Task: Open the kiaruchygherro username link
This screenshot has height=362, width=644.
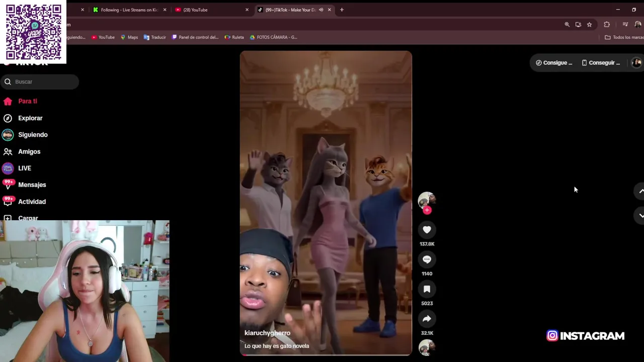Action: [267, 333]
